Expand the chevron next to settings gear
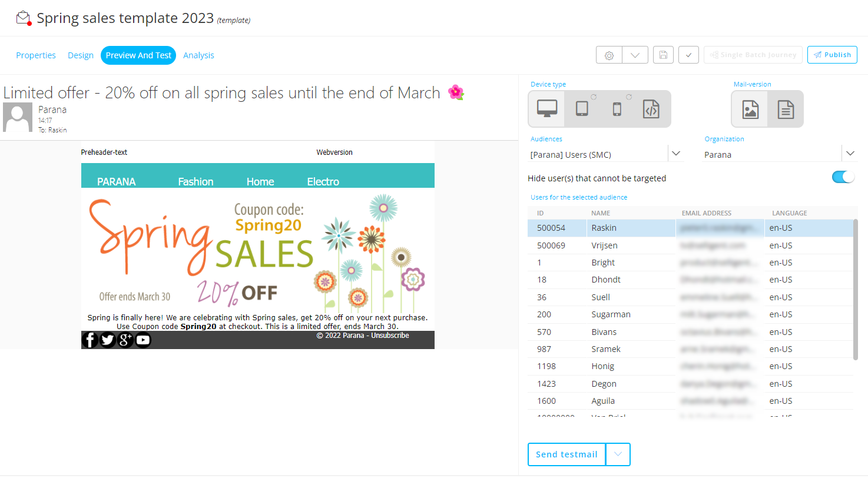868x478 pixels. (x=635, y=55)
